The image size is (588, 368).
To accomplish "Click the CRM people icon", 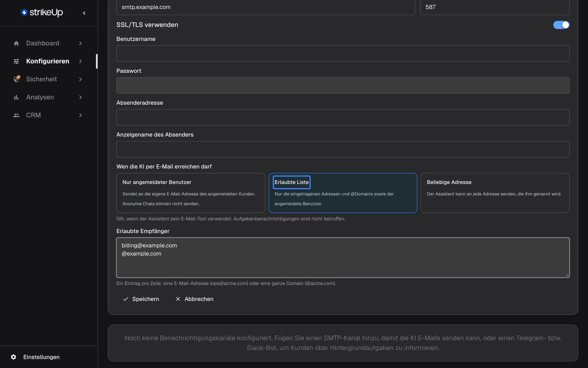I will point(16,115).
